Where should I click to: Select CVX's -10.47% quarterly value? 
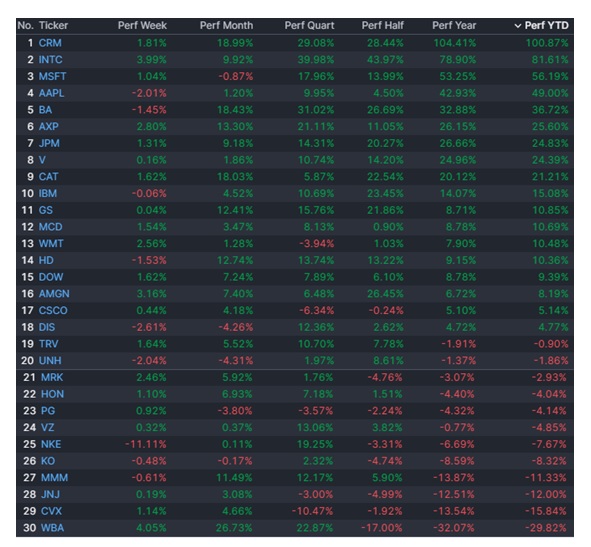click(x=312, y=511)
